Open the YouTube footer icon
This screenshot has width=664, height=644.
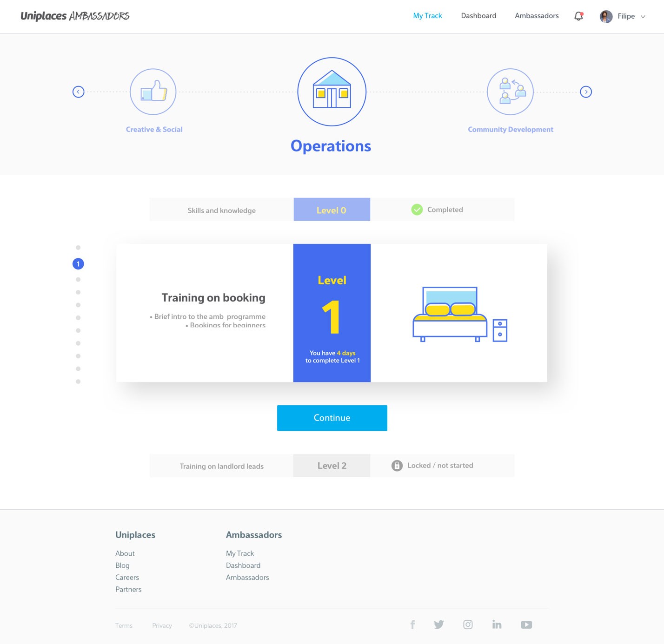click(526, 624)
